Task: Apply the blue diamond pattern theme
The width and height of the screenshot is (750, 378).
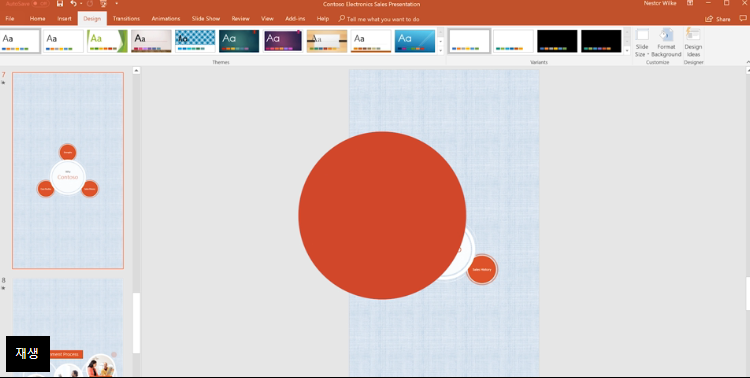Action: (x=195, y=41)
